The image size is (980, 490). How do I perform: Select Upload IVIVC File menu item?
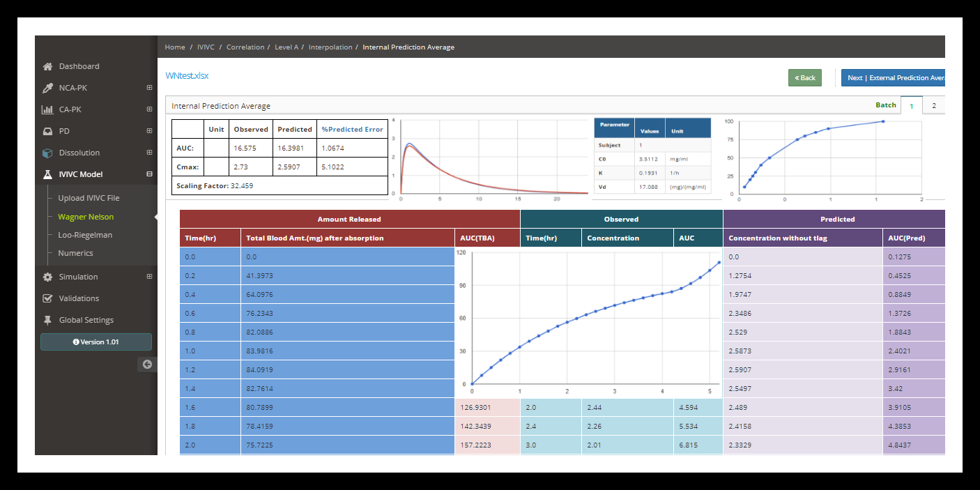coord(89,199)
